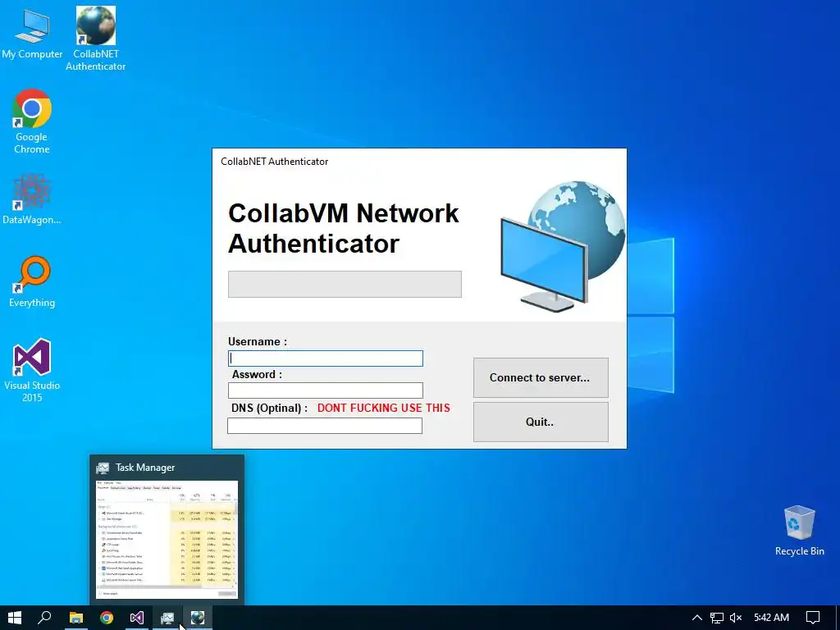
Task: Select the Everything search desktop shortcut
Action: (32, 282)
